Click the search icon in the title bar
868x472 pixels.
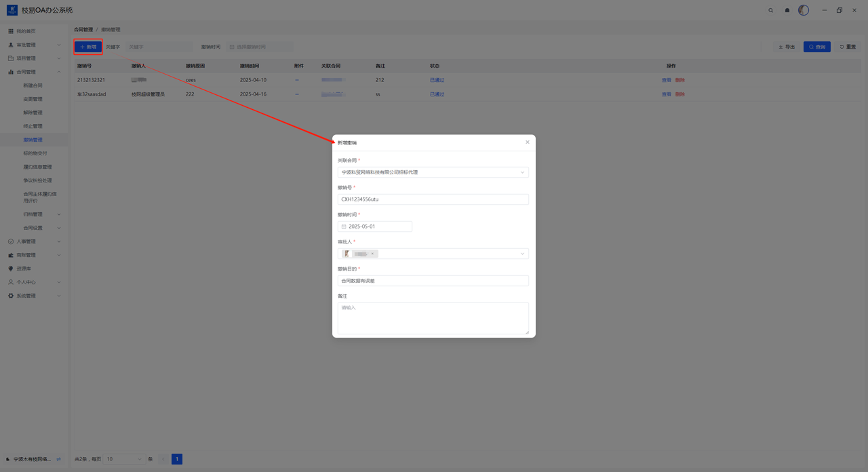770,10
